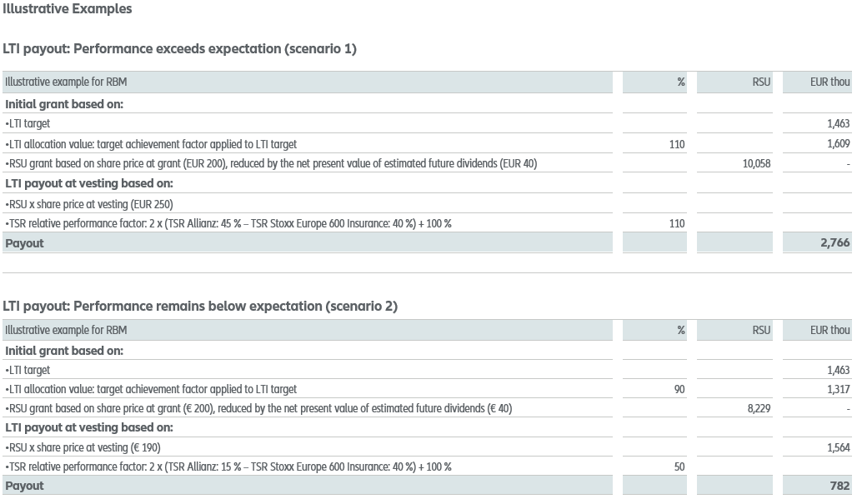Click RSU grant value 8,229

coord(759,409)
